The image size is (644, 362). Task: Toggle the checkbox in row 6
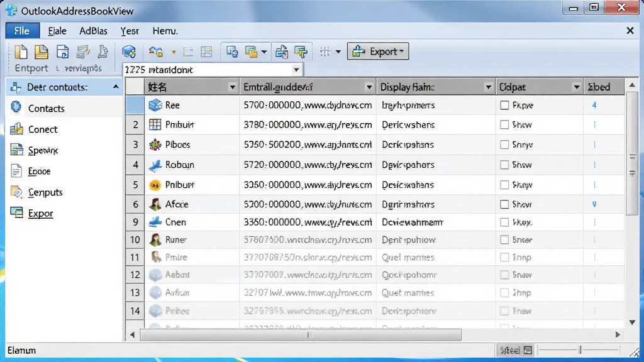[x=504, y=204]
